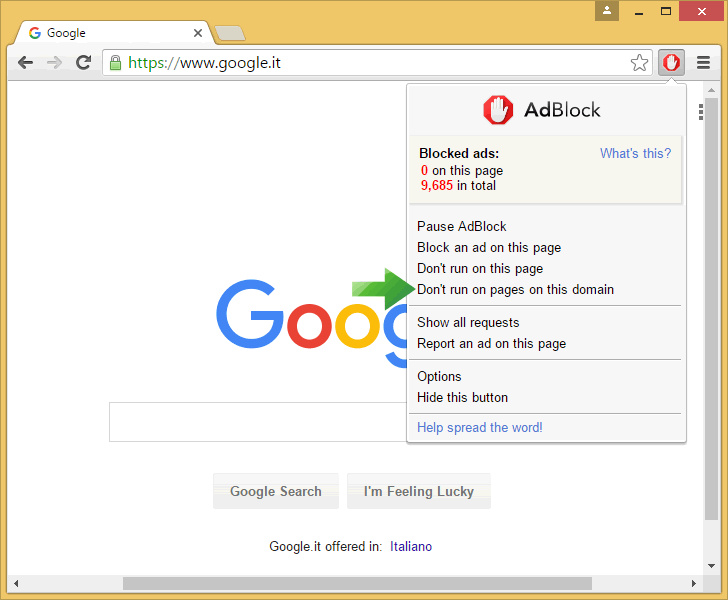Click the Google Search button
The width and height of the screenshot is (728, 600).
(276, 491)
